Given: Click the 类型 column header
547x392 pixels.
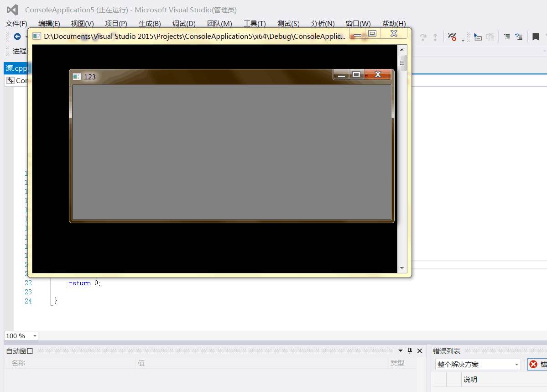Looking at the screenshot, I should [x=397, y=363].
